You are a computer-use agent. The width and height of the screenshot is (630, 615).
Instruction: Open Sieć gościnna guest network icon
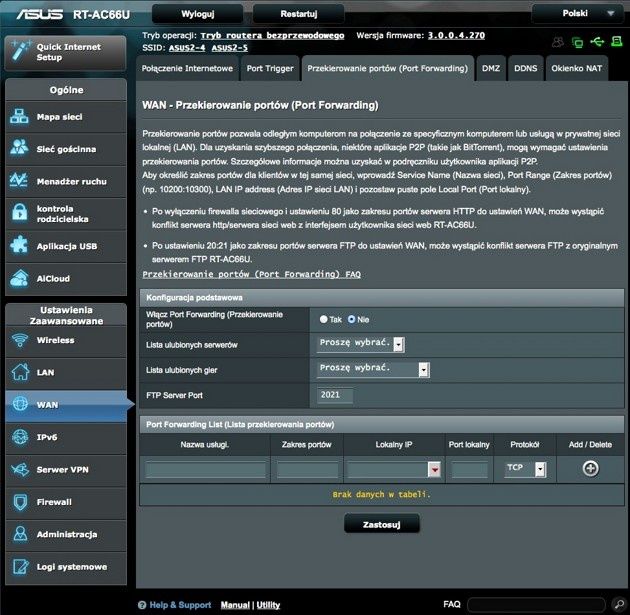(19, 148)
